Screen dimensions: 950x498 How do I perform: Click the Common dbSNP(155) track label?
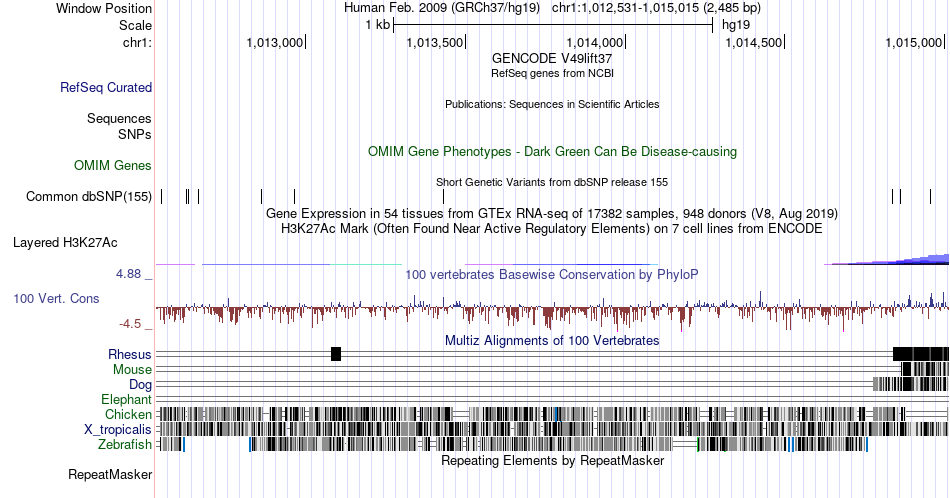pyautogui.click(x=89, y=196)
